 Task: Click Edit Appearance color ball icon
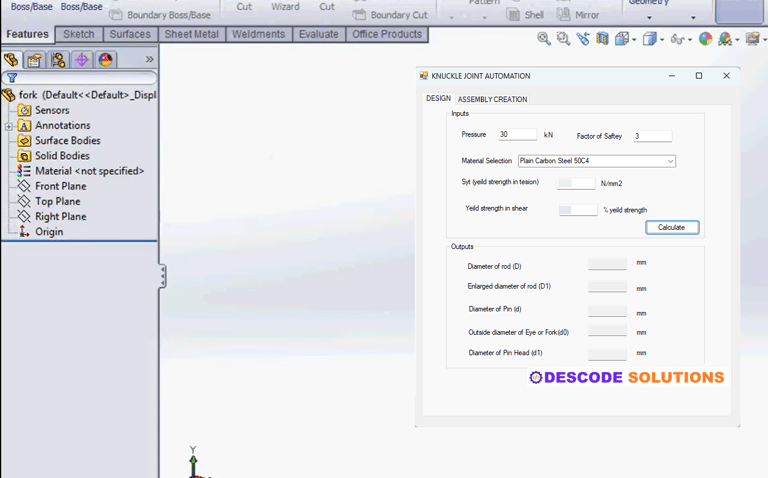[x=705, y=39]
